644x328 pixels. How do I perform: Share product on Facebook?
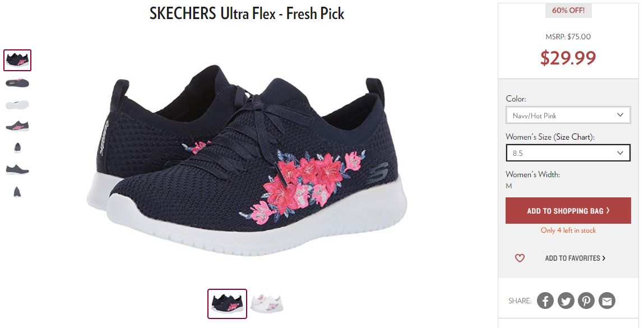point(545,301)
